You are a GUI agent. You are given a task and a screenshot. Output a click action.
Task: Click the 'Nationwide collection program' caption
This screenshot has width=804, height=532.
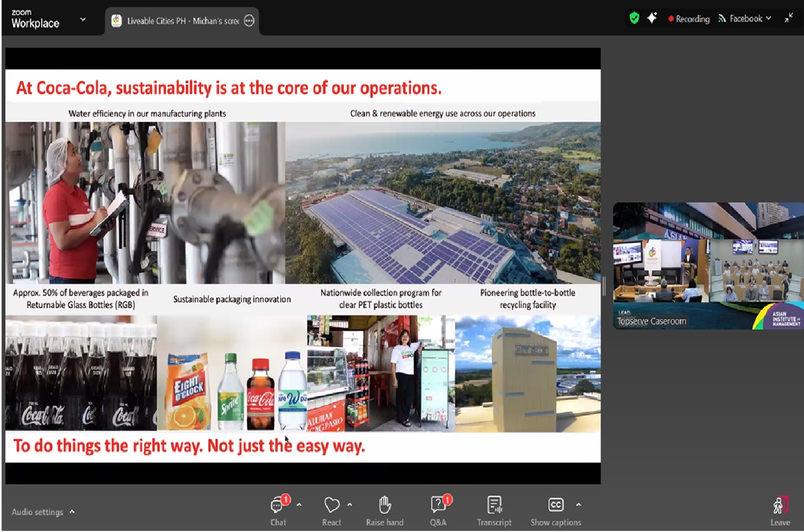point(381,299)
